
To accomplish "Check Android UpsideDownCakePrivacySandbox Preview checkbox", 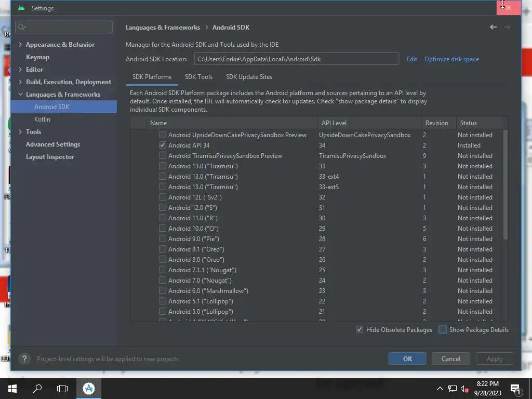I will (x=163, y=135).
